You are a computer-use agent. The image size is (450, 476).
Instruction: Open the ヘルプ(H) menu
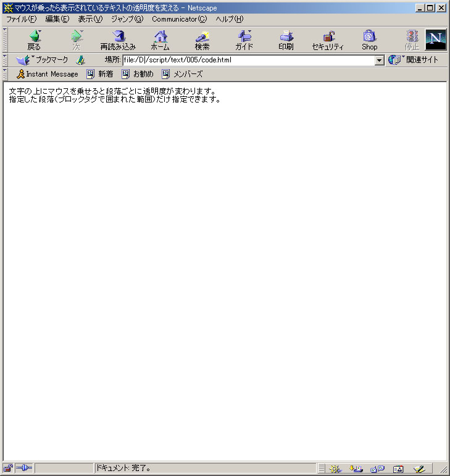(x=230, y=19)
